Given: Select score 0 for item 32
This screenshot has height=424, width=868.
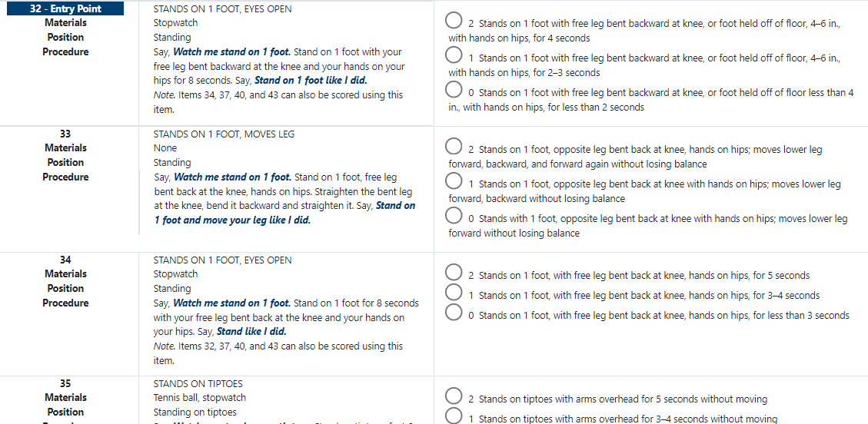Looking at the screenshot, I should (454, 91).
